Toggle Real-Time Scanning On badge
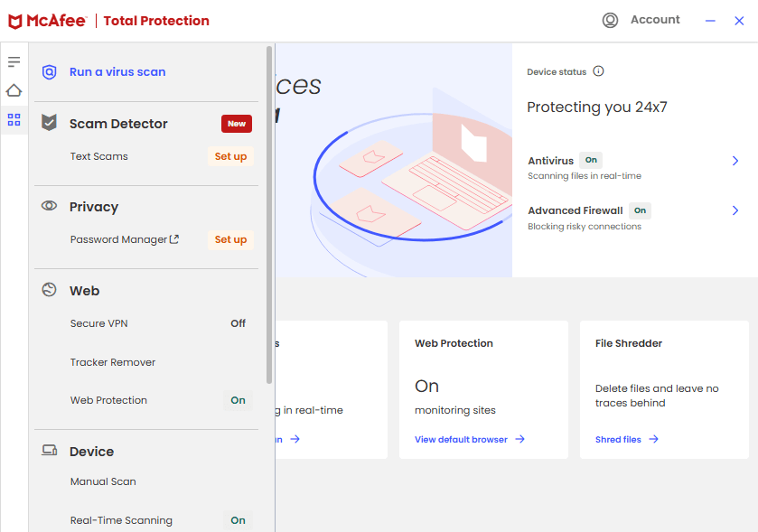The width and height of the screenshot is (758, 532). click(238, 520)
